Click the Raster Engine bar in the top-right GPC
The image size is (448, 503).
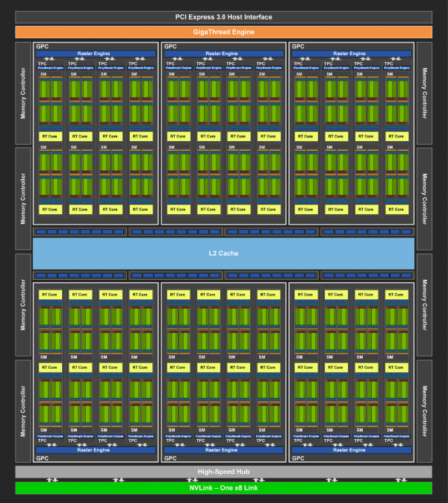click(352, 54)
